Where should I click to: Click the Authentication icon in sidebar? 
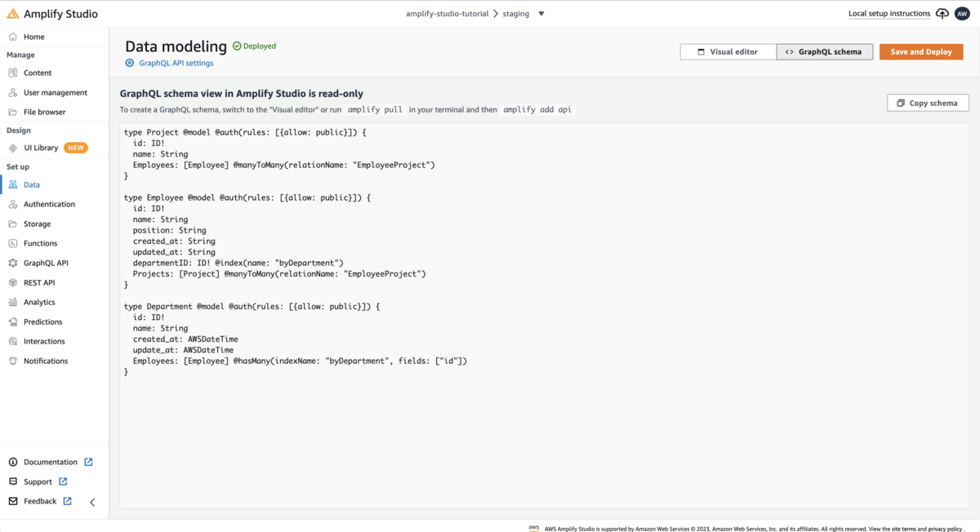pos(13,204)
